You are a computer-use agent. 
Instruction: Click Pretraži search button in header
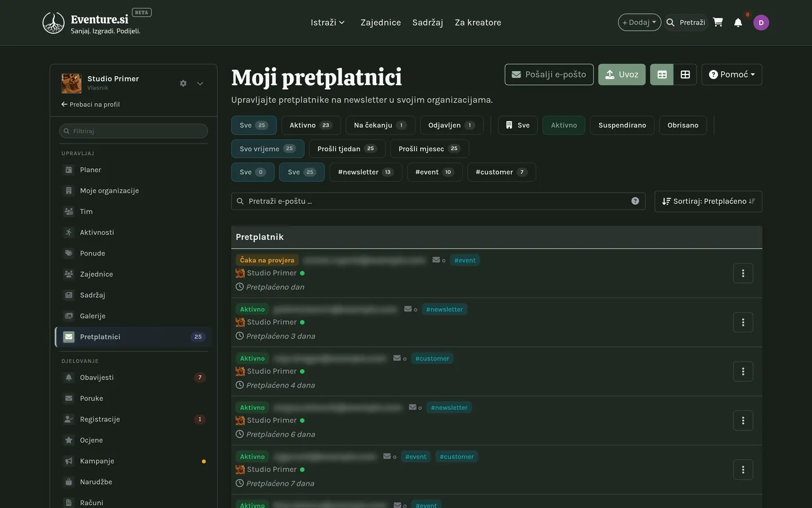[686, 23]
